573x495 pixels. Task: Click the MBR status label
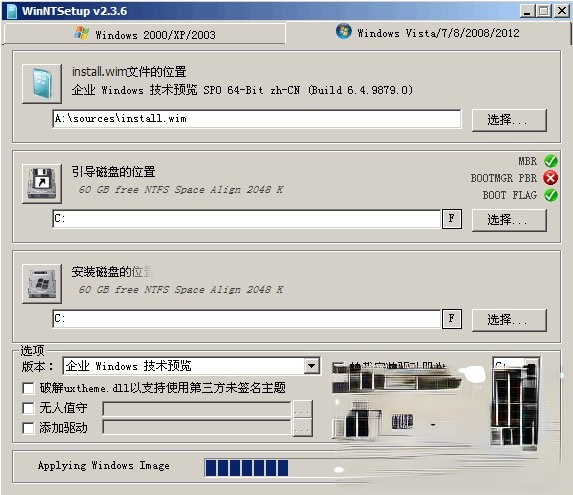(527, 161)
